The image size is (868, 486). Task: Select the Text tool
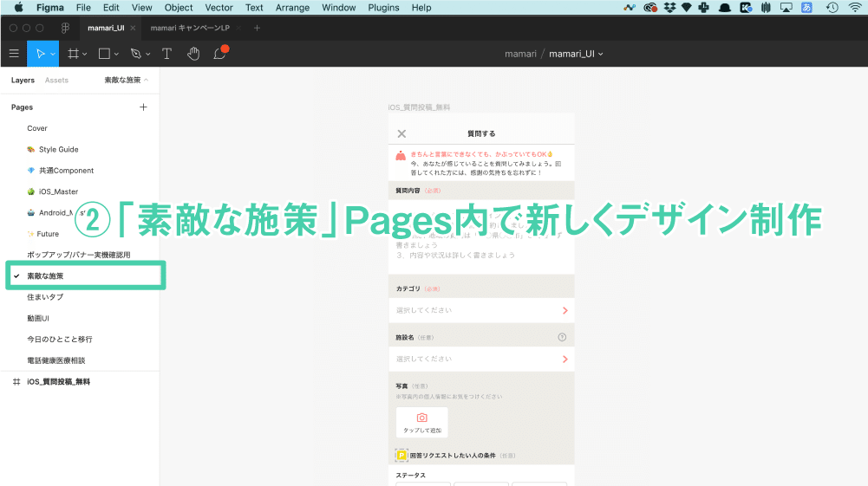click(166, 54)
